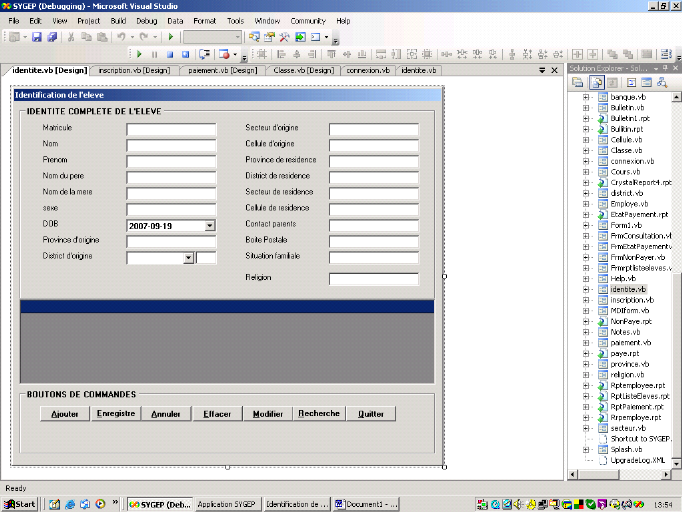Image resolution: width=682 pixels, height=512 pixels.
Task: Click the Stop Debugging square icon
Action: tap(171, 54)
